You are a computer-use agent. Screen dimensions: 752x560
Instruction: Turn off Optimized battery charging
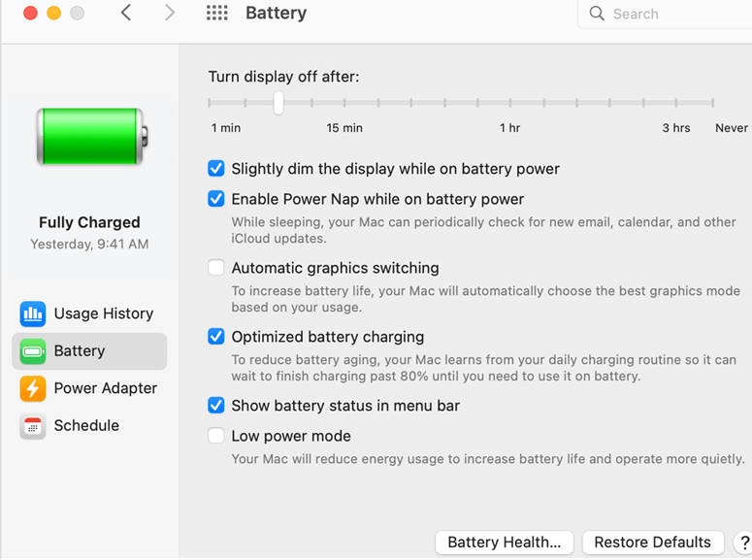(x=215, y=337)
